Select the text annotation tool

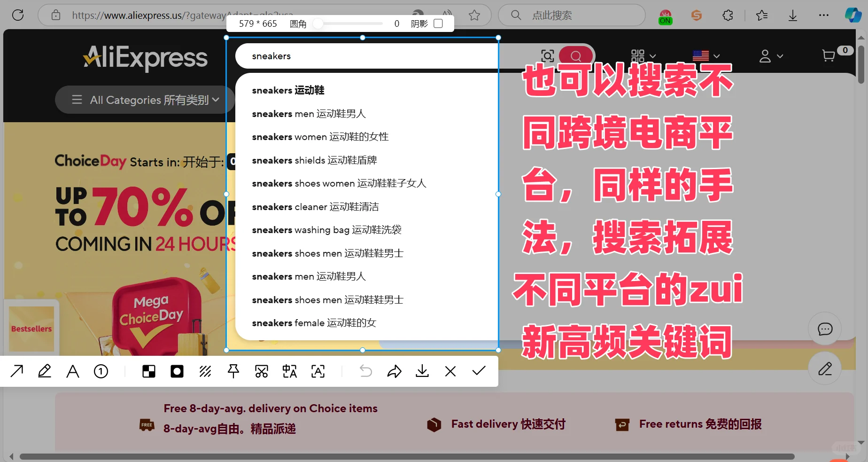pos(72,371)
